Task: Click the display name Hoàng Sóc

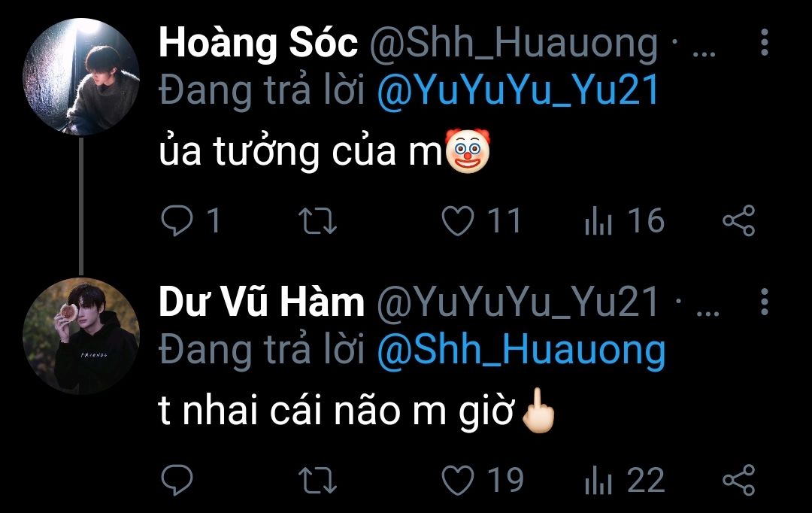Action: point(258,45)
